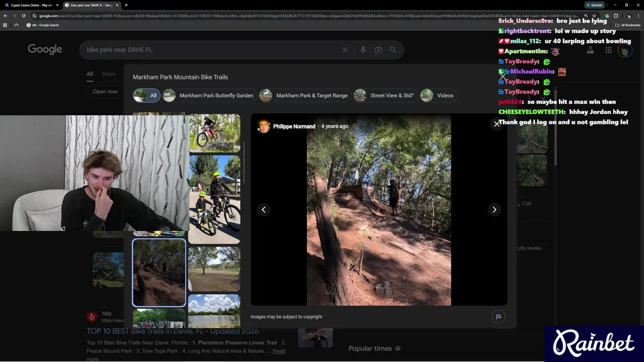Open Chrome three-dot menu
Image resolution: width=644 pixels, height=362 pixels.
[x=639, y=16]
